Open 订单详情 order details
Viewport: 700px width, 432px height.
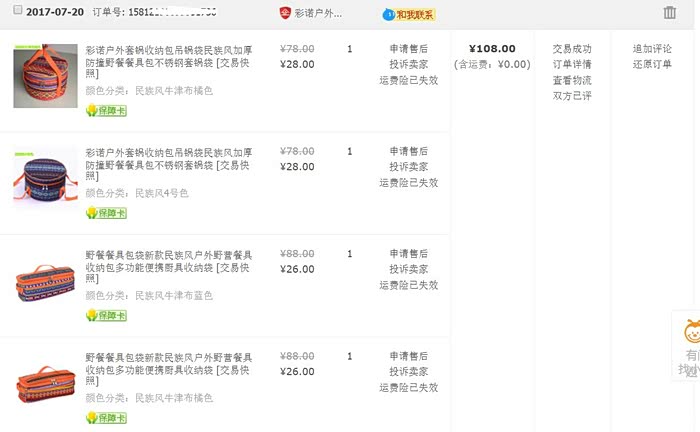point(572,64)
